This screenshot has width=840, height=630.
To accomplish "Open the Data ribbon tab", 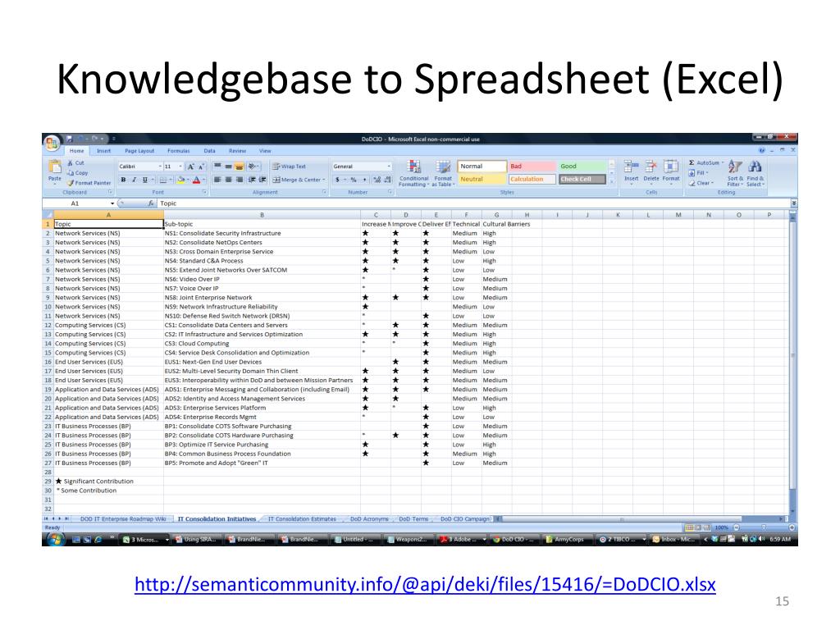I will (x=209, y=151).
